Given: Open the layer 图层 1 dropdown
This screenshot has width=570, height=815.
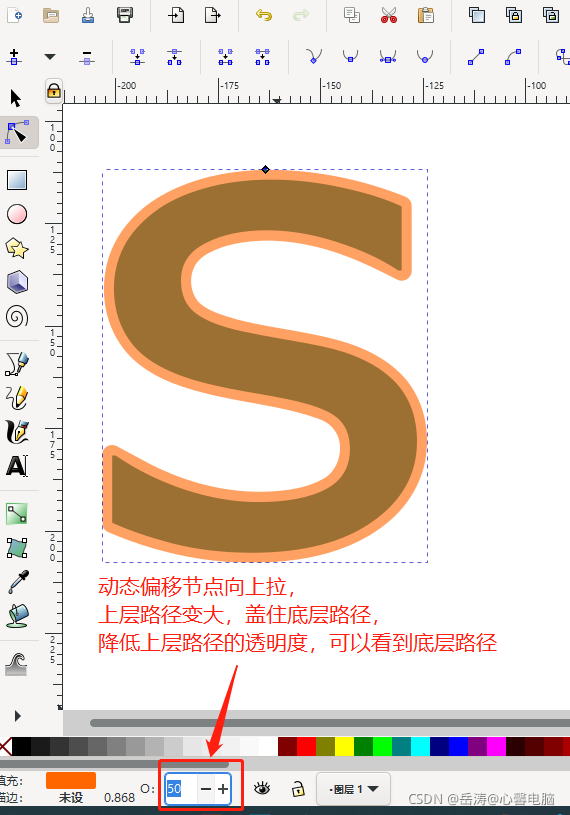Looking at the screenshot, I should [354, 789].
